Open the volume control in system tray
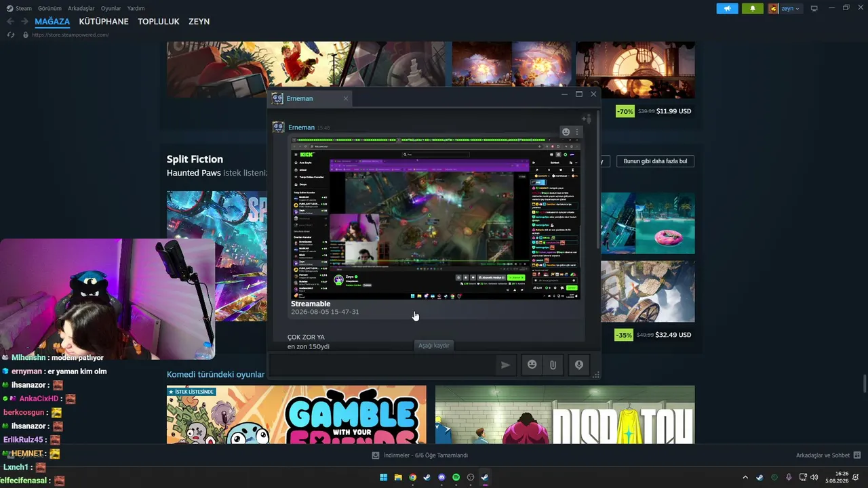 [814, 477]
